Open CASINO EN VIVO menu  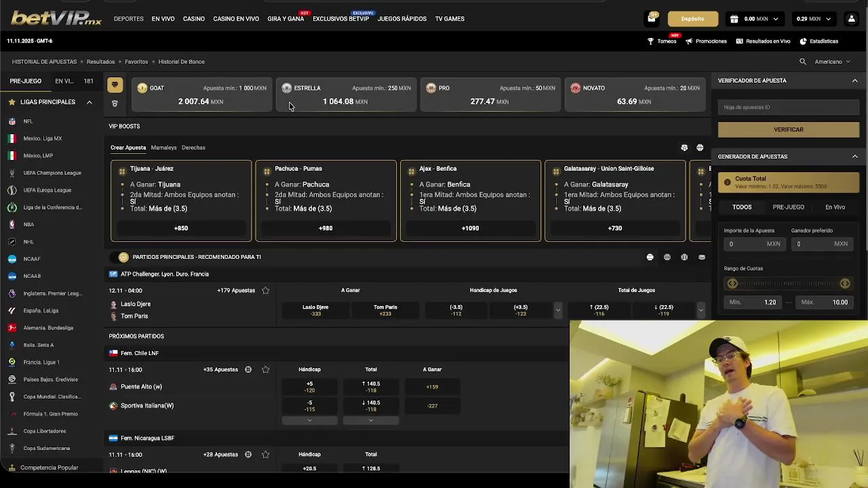pyautogui.click(x=236, y=19)
